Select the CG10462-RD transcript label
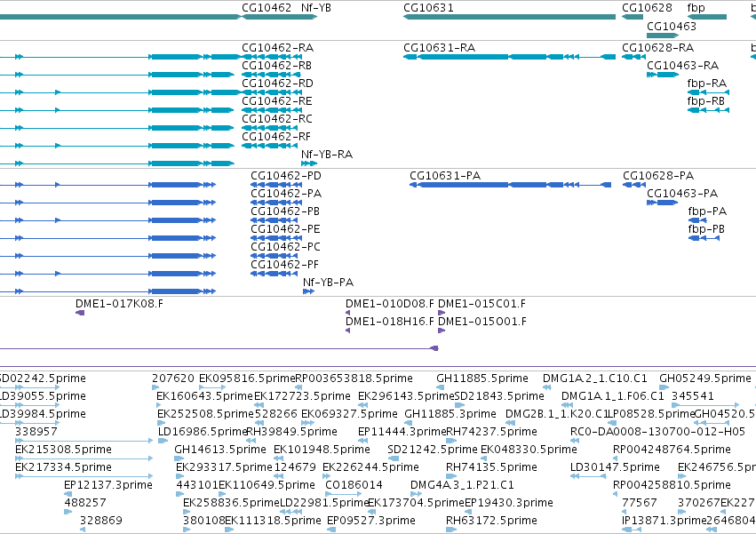 278,84
